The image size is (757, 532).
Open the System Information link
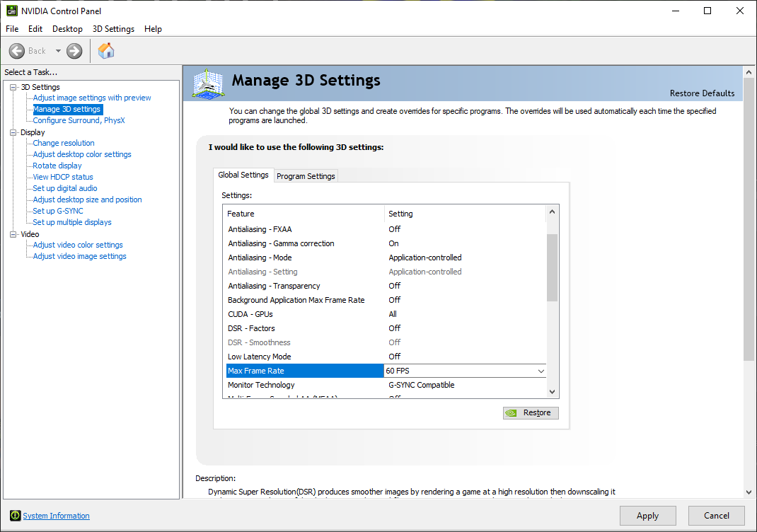(x=56, y=516)
